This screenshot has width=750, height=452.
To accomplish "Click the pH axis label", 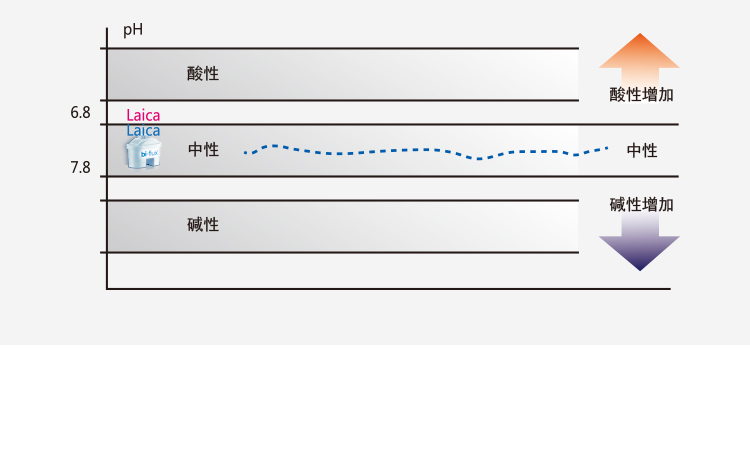I will coord(133,29).
